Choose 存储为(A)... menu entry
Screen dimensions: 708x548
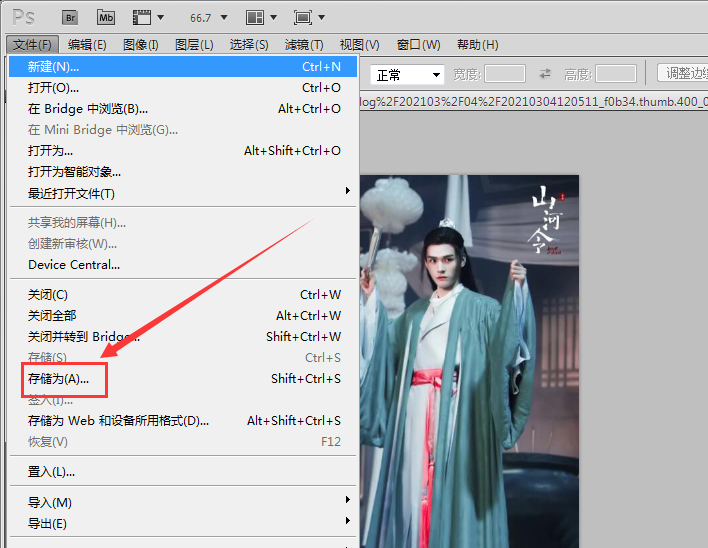pyautogui.click(x=183, y=378)
